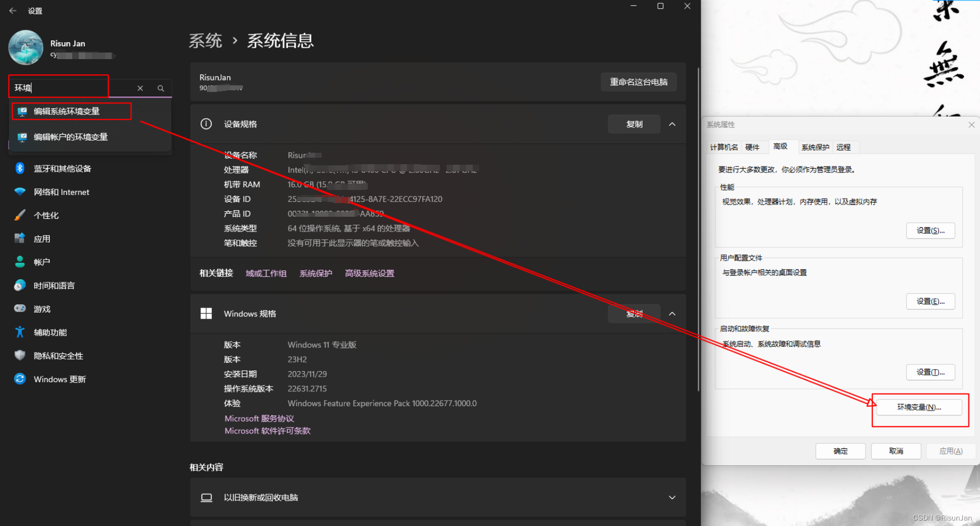
Task: Clear the search box with X icon
Action: click(140, 88)
